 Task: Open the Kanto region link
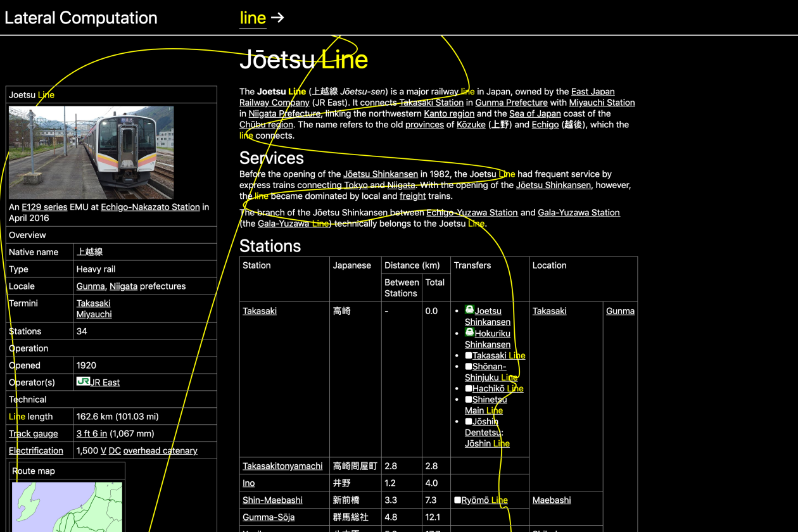[x=449, y=114]
